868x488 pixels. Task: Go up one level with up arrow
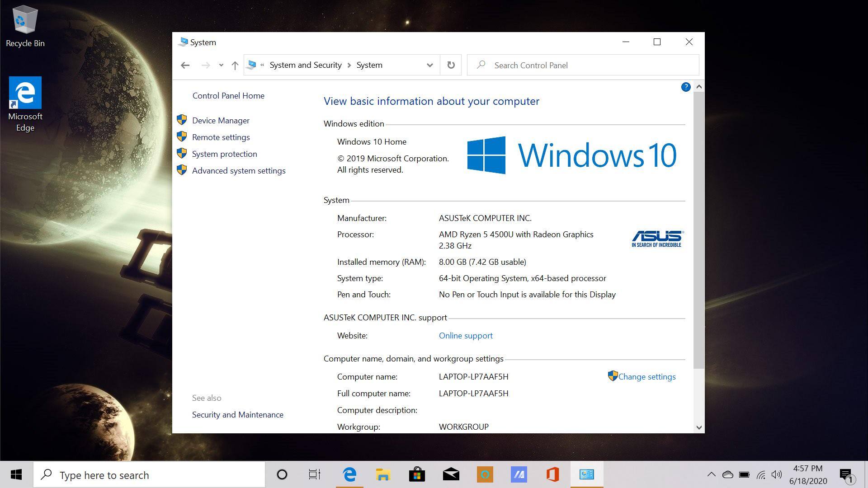[x=235, y=65]
